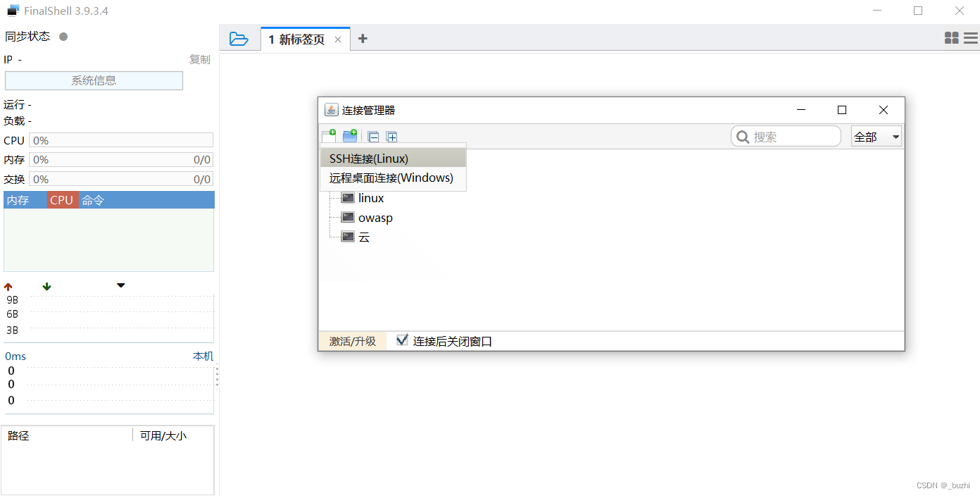Viewport: 980px width, 496px height.
Task: Click the 系统信息 button
Action: [94, 80]
